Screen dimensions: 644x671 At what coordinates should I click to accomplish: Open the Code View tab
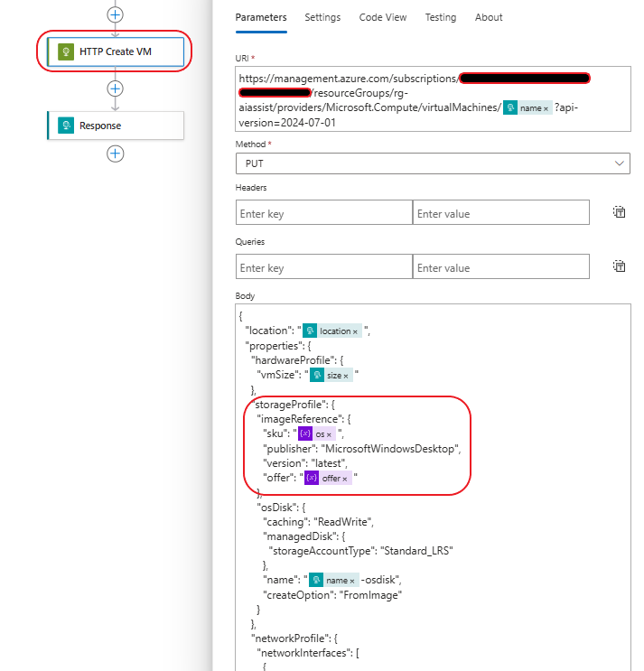(x=383, y=17)
